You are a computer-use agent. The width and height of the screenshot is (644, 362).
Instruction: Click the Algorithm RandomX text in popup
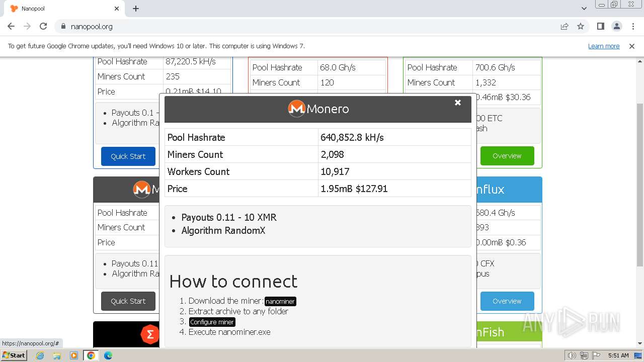click(223, 230)
